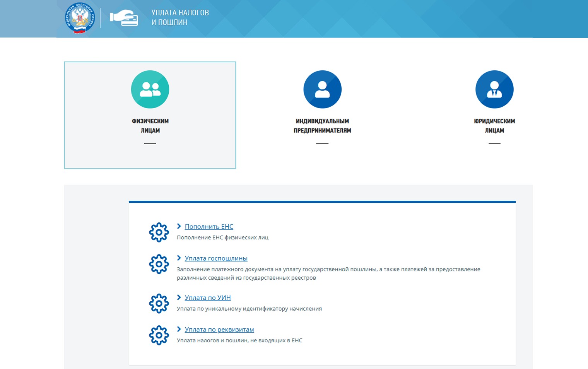
Task: Switch to ФИЗИЧЕСКИМ ЛИЦАМ label tab
Action: tap(150, 126)
